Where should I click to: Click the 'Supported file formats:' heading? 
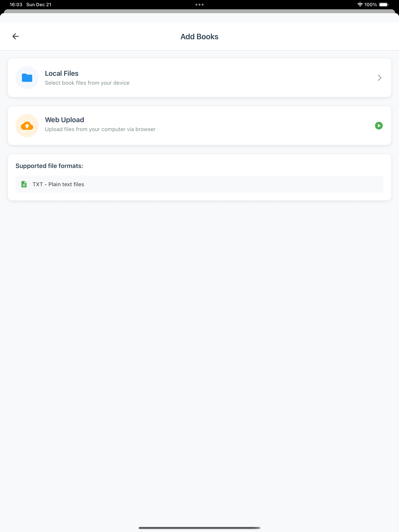click(49, 166)
